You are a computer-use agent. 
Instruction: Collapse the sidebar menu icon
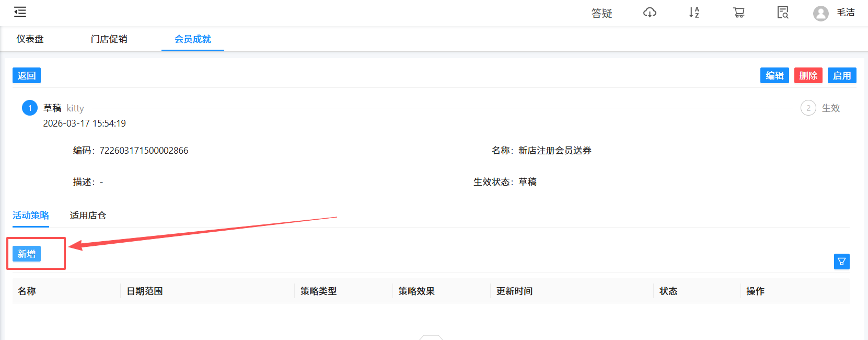coord(20,12)
